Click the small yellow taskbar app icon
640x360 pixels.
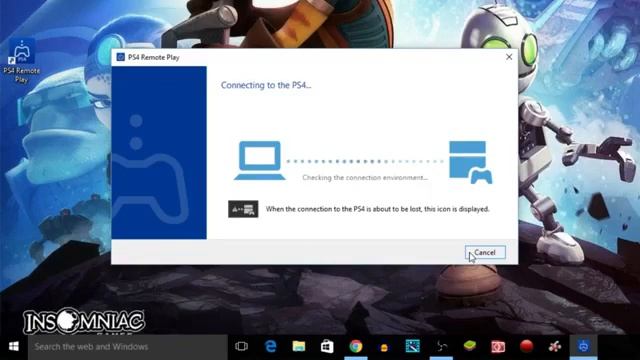point(384,347)
